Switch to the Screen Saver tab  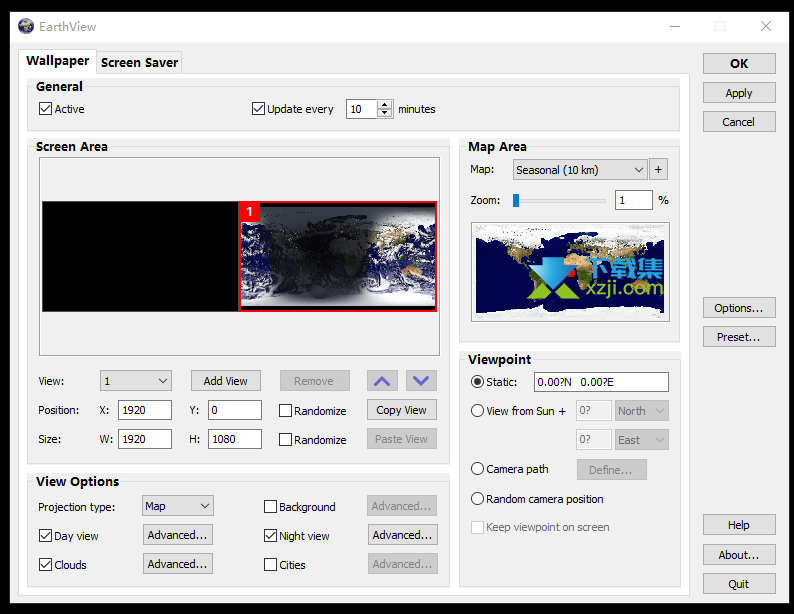(x=139, y=63)
